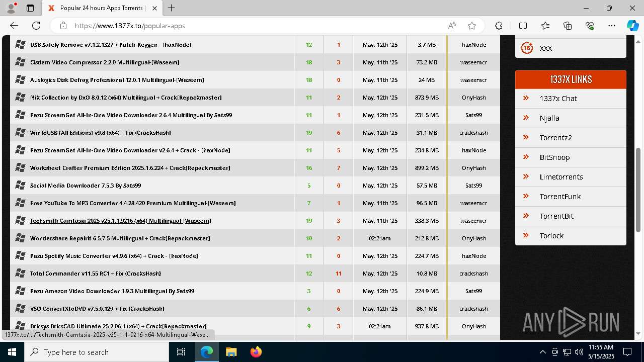This screenshot has width=644, height=362.
Task: Open Social Media Downloader 7.5.3 torrent
Action: click(x=86, y=186)
